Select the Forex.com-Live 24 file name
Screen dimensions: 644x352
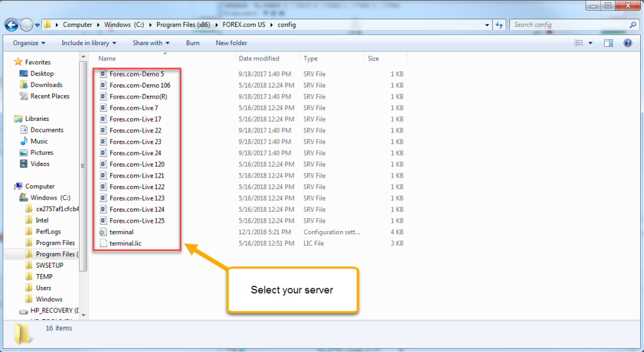[x=135, y=153]
